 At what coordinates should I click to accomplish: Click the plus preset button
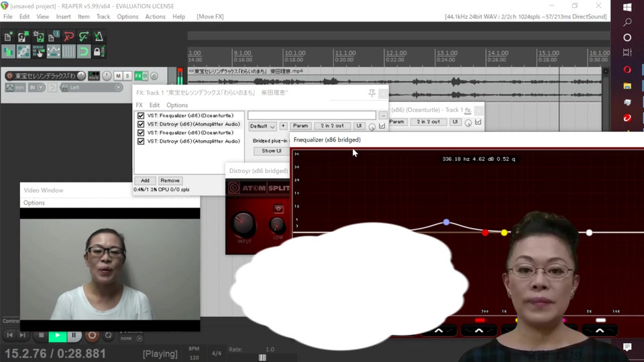(283, 126)
